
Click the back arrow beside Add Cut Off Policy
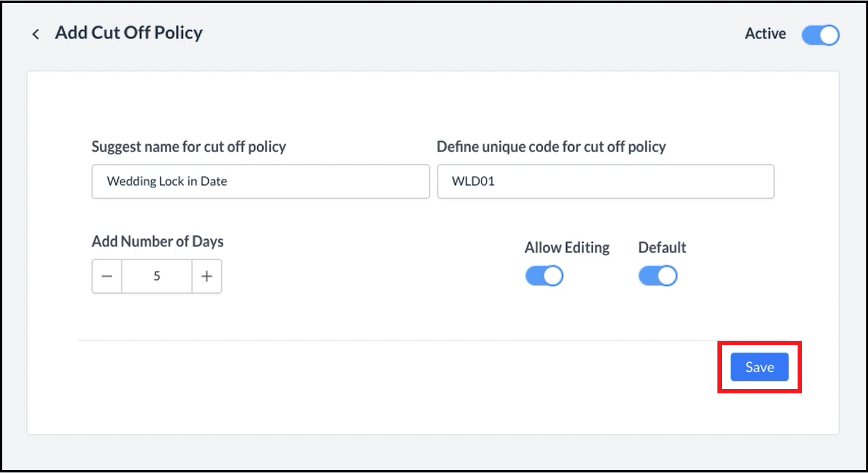coord(35,34)
